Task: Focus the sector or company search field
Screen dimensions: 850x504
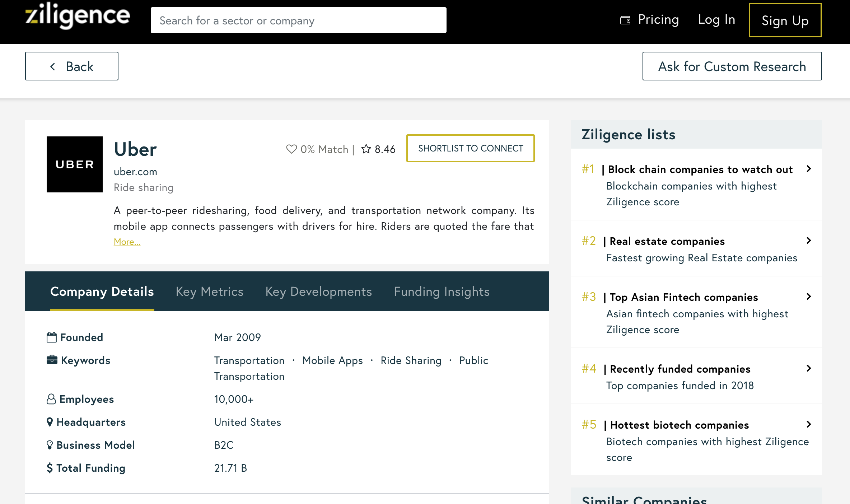Action: click(x=298, y=20)
